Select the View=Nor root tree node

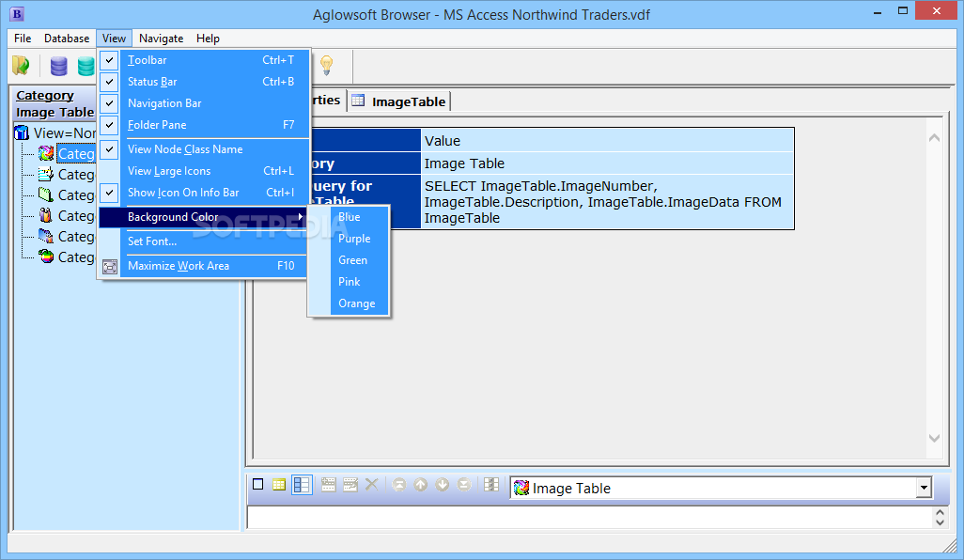click(65, 132)
